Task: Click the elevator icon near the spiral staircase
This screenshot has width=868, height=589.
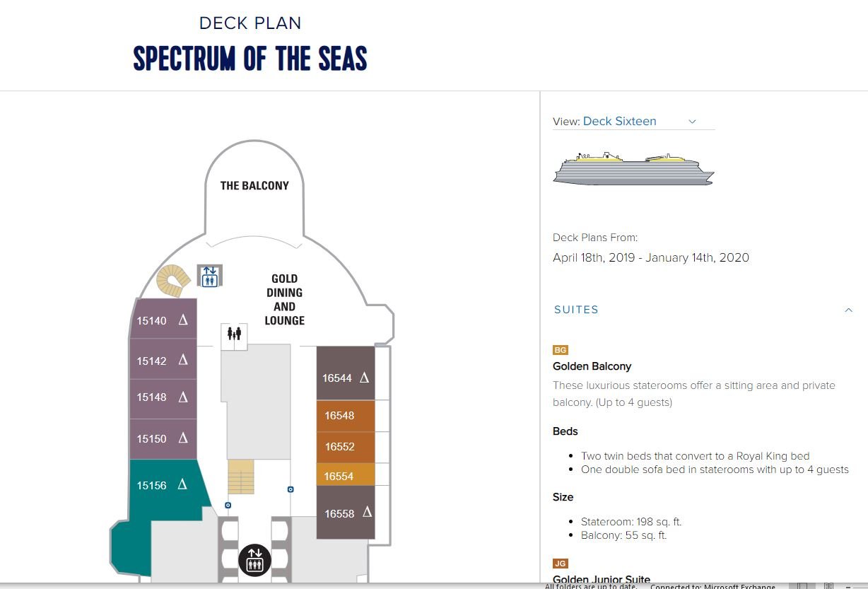Action: (209, 276)
